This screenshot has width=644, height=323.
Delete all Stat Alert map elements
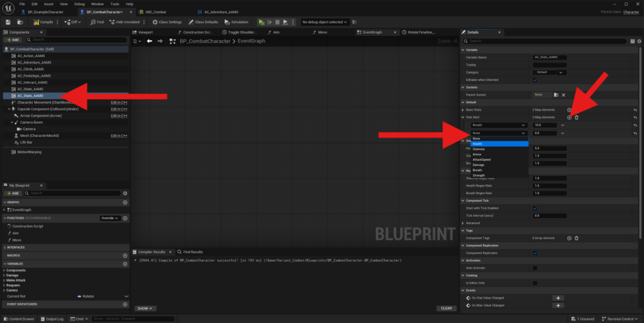(577, 118)
